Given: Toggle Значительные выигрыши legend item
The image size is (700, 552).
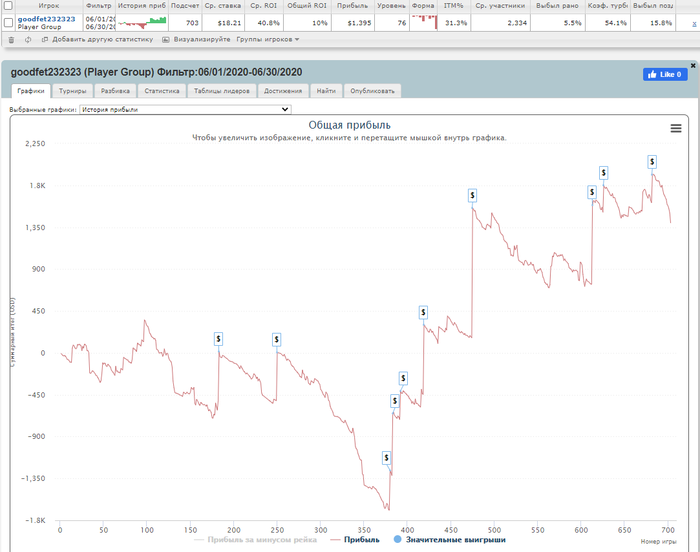Looking at the screenshot, I should click(x=450, y=539).
